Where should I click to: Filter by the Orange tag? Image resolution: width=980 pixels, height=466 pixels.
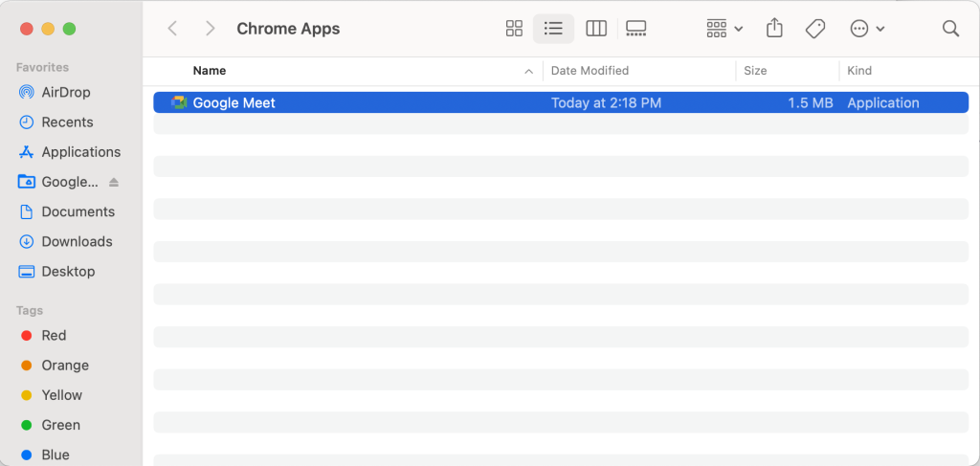pyautogui.click(x=65, y=366)
